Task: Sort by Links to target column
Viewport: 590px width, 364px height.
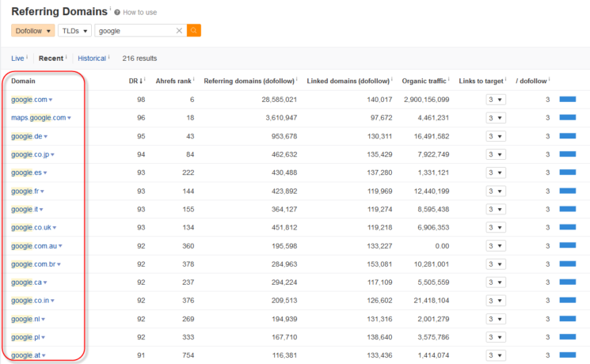Action: (481, 81)
